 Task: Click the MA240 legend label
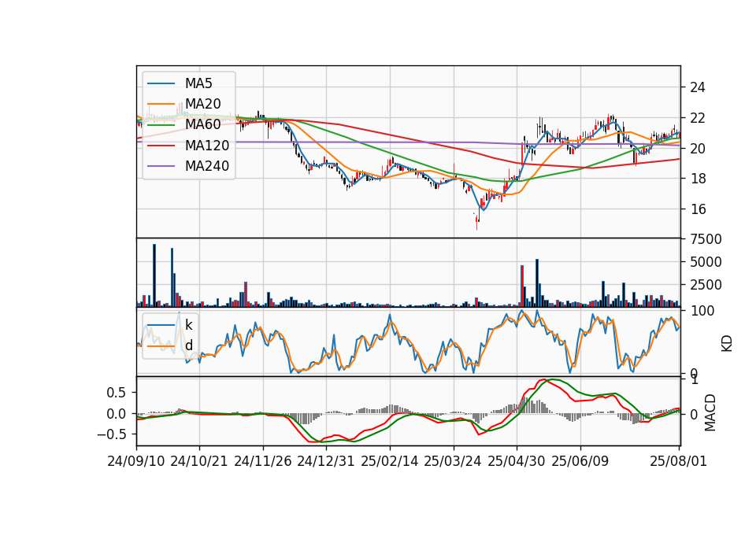point(207,166)
